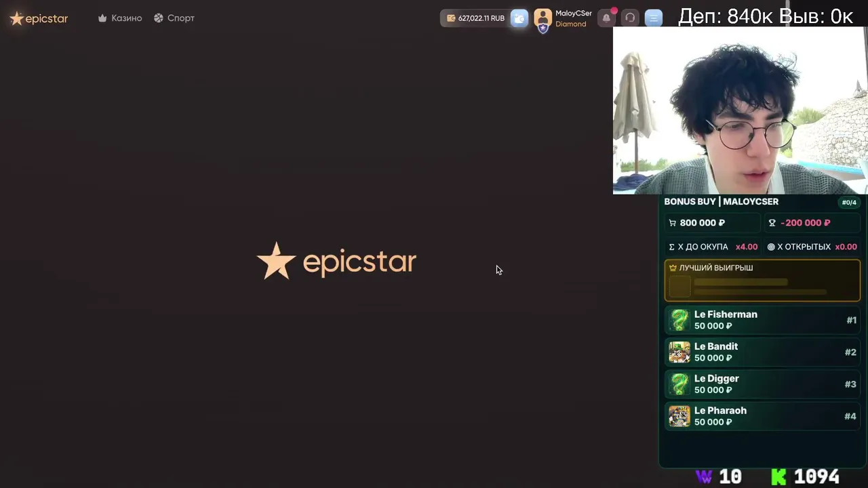The width and height of the screenshot is (868, 488).
Task: Click the epicstar logo in the header
Action: coord(39,18)
